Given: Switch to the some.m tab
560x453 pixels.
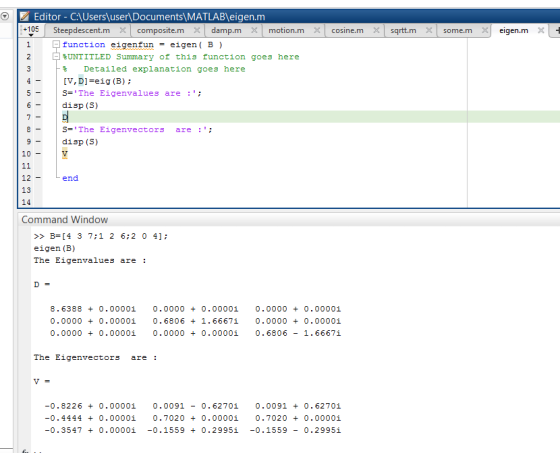Looking at the screenshot, I should (x=458, y=30).
